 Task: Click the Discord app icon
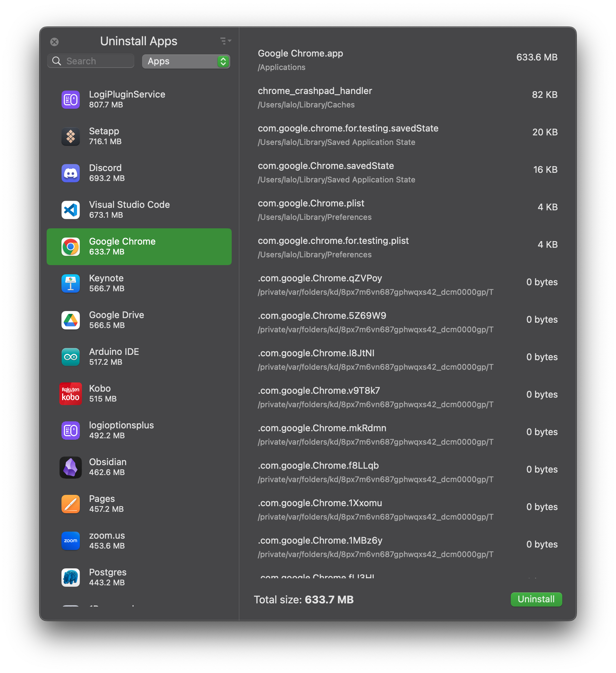(x=71, y=173)
